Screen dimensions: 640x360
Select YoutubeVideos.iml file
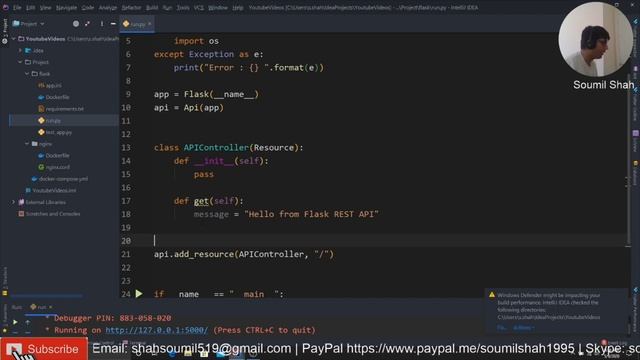click(x=51, y=191)
